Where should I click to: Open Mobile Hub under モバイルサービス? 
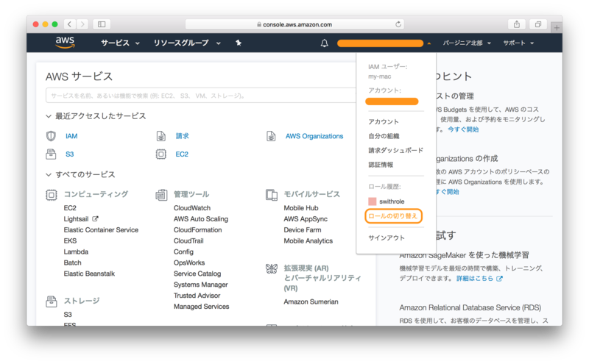coord(301,208)
